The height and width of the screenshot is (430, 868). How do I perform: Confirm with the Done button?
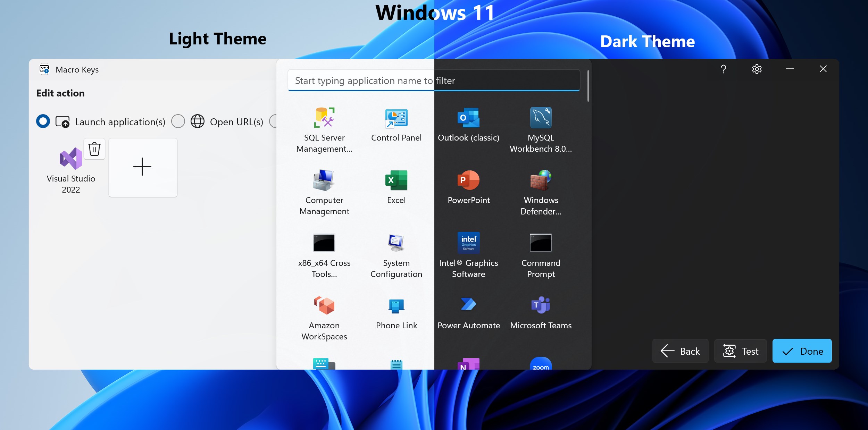point(802,351)
